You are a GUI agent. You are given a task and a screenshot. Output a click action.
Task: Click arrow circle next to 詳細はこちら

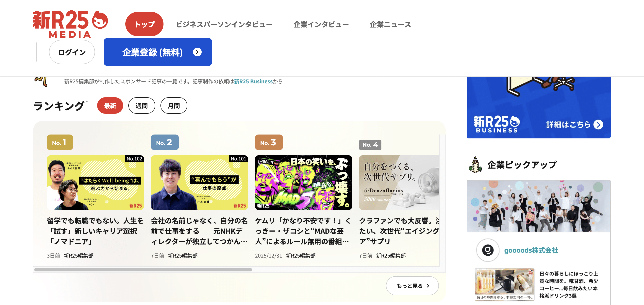click(x=598, y=125)
